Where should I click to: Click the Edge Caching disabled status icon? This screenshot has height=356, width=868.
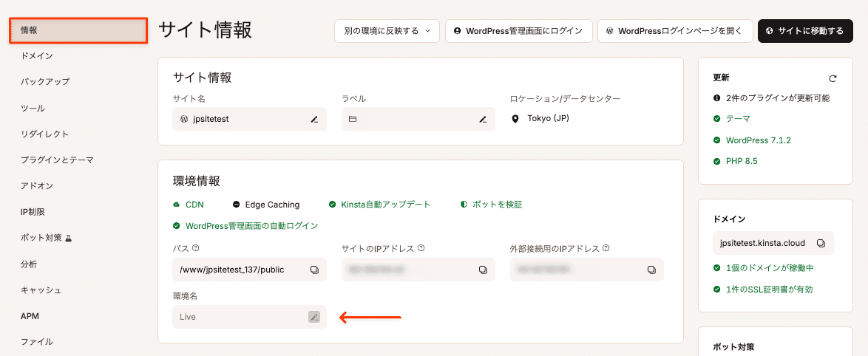[x=236, y=205]
